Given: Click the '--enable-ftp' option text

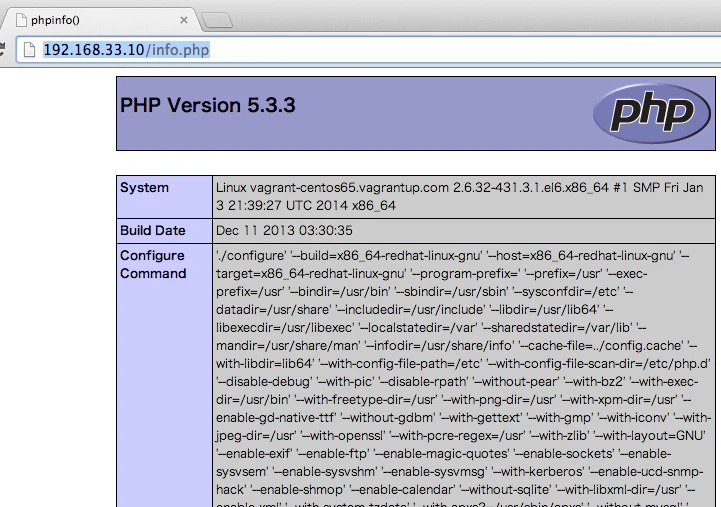Looking at the screenshot, I should [x=334, y=453].
